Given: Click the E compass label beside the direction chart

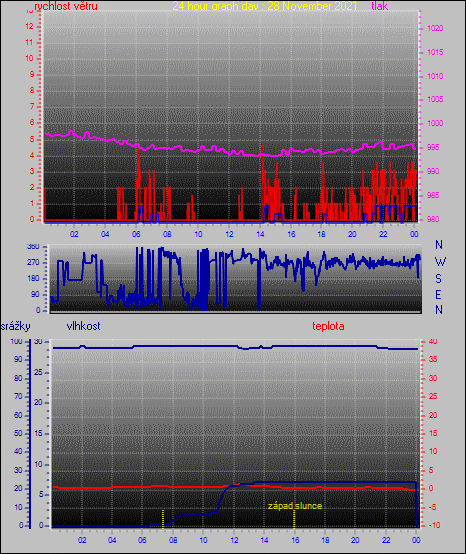Looking at the screenshot, I should point(438,295).
